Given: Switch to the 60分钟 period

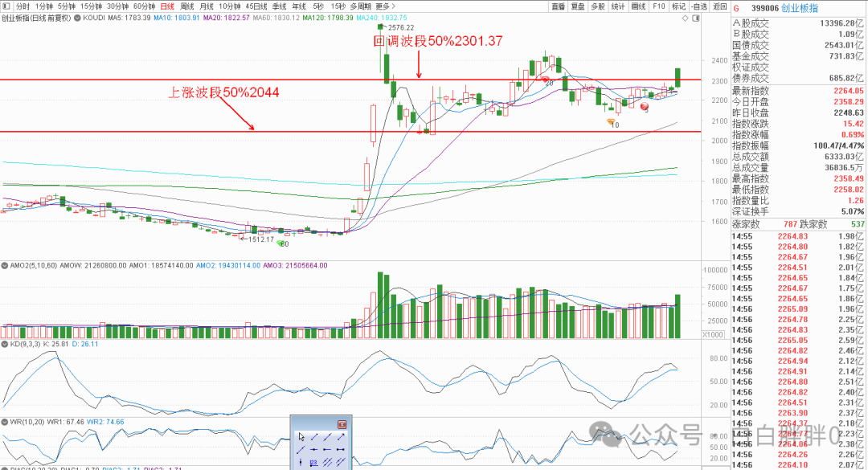Looking at the screenshot, I should pos(144,6).
